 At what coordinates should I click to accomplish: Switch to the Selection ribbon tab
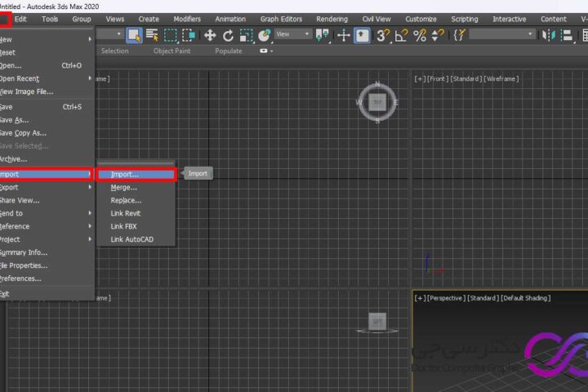pyautogui.click(x=115, y=51)
